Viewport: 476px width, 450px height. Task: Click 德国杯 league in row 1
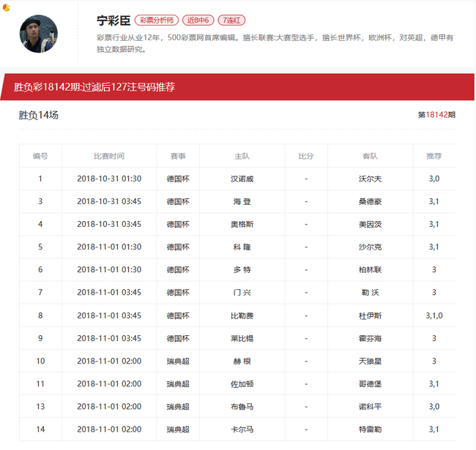[x=178, y=179]
